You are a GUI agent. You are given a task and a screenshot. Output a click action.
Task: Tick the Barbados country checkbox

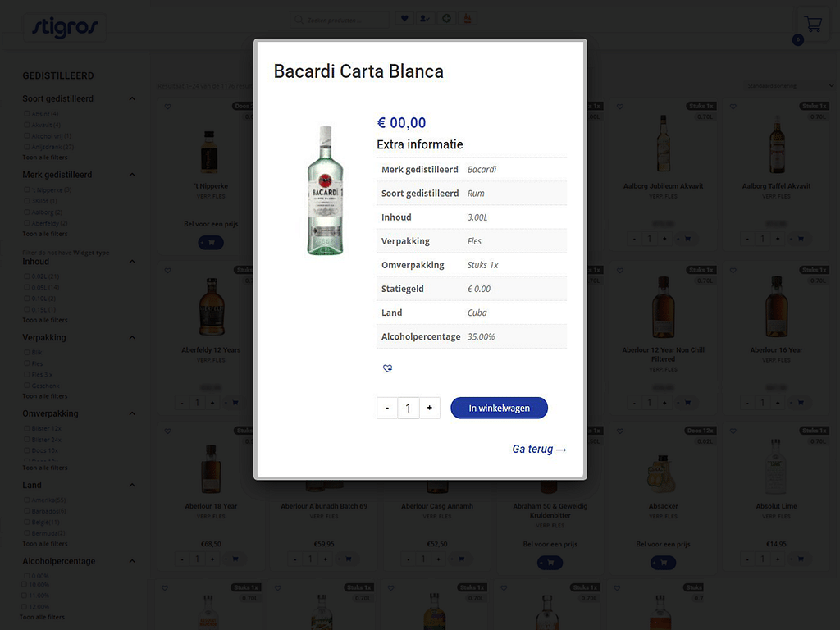(x=27, y=511)
